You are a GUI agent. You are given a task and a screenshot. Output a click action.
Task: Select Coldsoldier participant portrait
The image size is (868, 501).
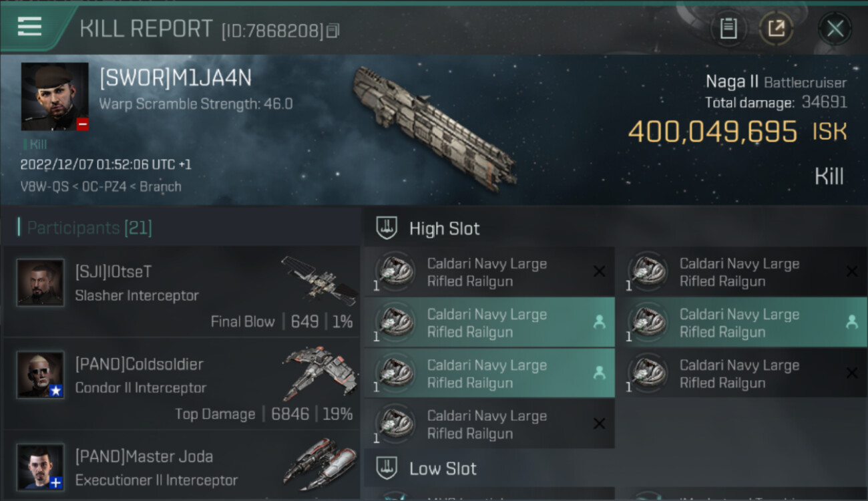click(41, 375)
